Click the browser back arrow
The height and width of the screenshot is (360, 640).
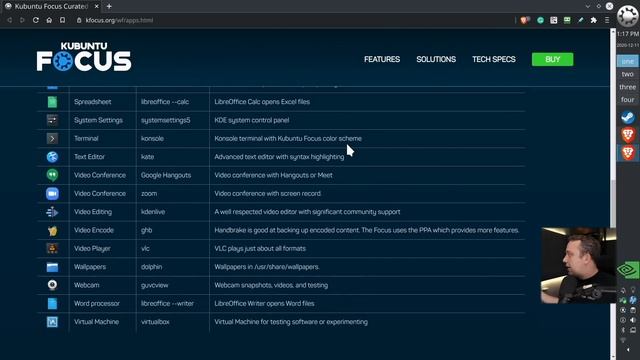9,20
